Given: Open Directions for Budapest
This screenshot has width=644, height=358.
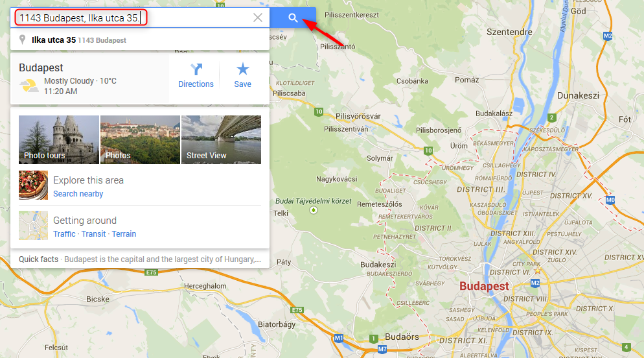Looking at the screenshot, I should coord(196,76).
